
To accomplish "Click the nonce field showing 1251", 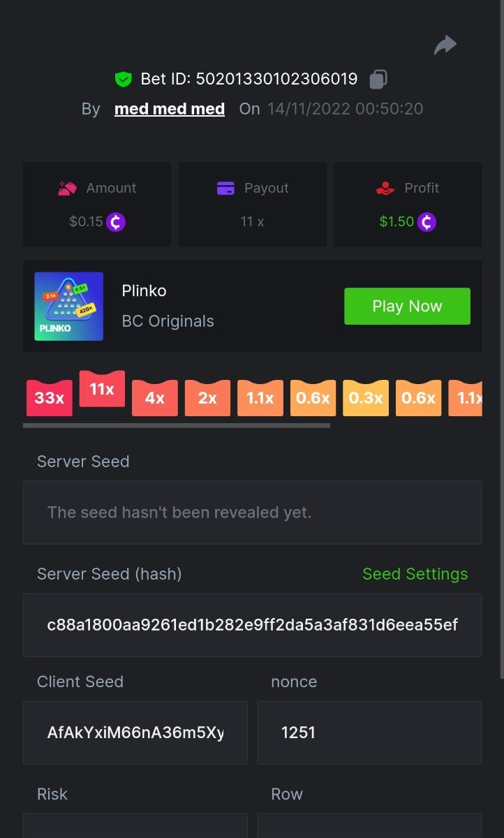I will (369, 733).
